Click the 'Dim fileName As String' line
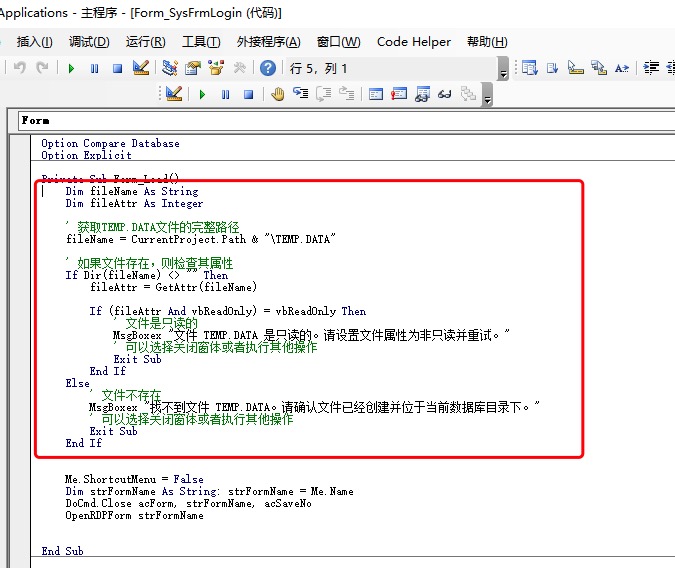 pos(132,191)
